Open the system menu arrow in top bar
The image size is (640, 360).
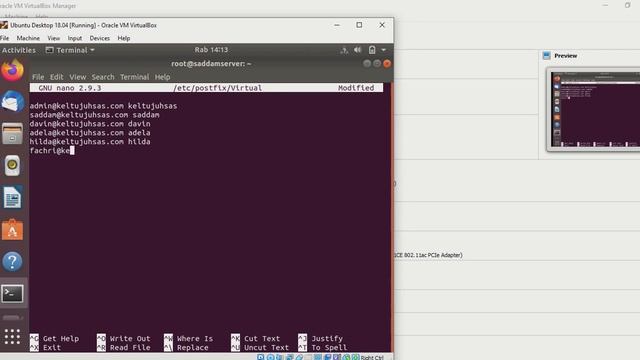pos(384,50)
